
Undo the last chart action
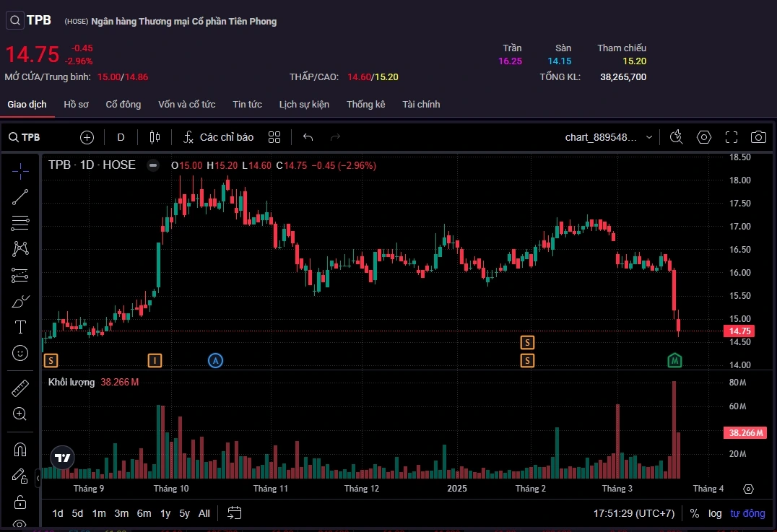[x=308, y=137]
